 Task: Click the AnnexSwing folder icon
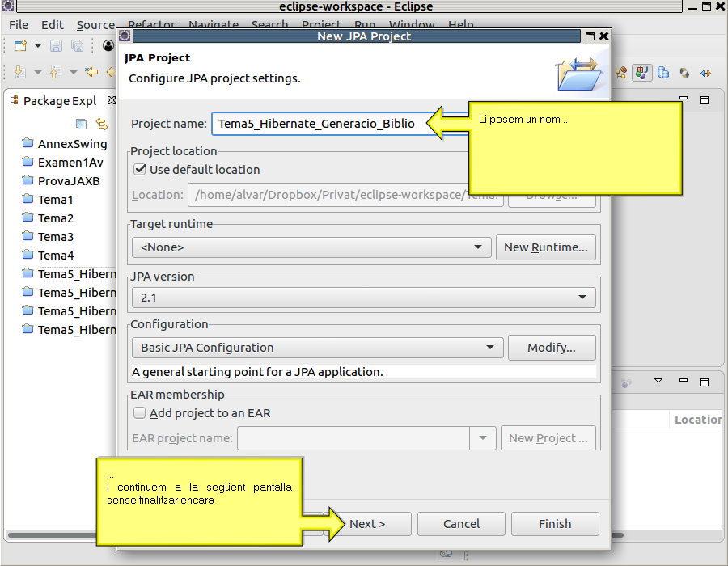pos(28,143)
